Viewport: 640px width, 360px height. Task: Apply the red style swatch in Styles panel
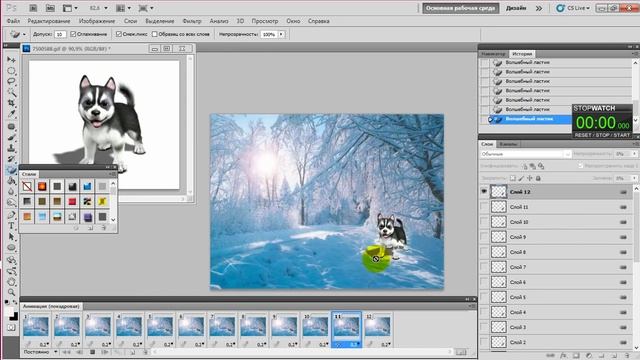coord(72,201)
